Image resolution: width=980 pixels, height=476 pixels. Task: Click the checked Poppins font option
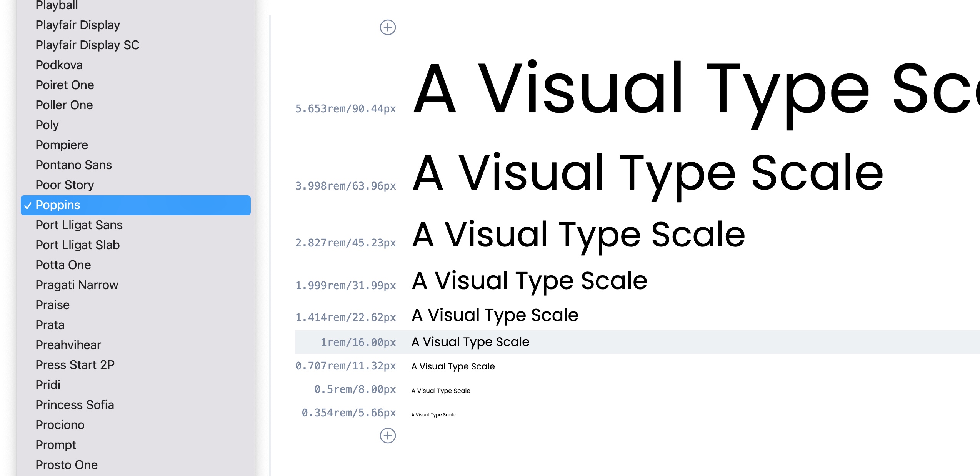tap(58, 205)
